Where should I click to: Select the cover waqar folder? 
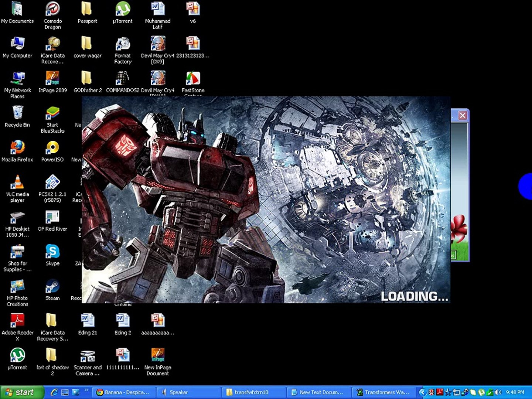click(x=88, y=47)
